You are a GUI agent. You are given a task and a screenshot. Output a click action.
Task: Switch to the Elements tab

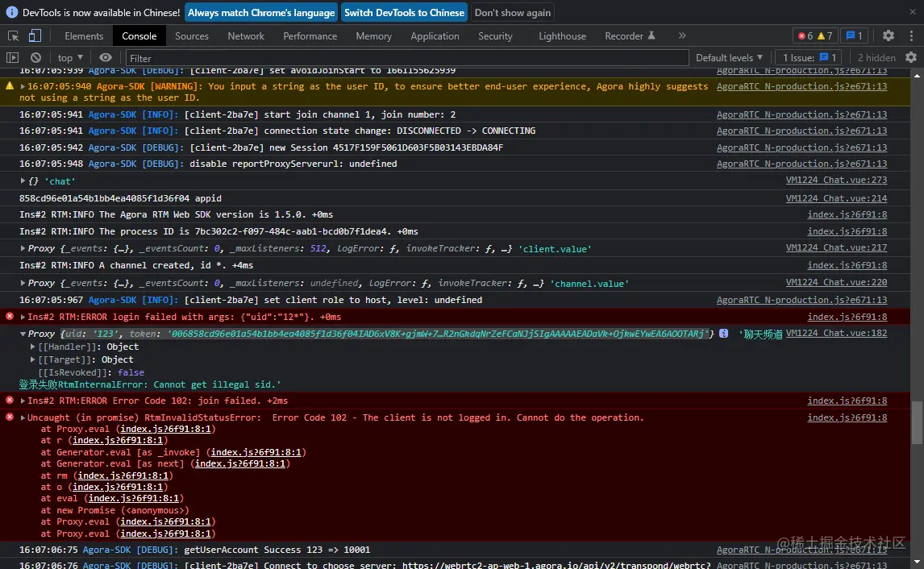click(84, 36)
